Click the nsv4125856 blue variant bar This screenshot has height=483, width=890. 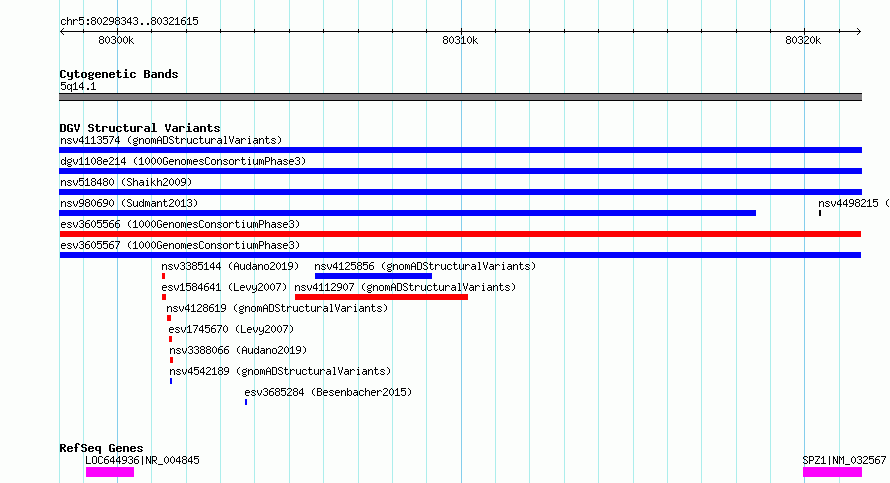(x=373, y=276)
